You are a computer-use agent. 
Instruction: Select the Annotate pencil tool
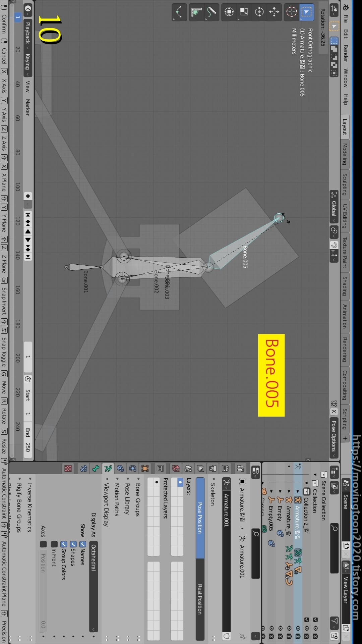tap(212, 12)
